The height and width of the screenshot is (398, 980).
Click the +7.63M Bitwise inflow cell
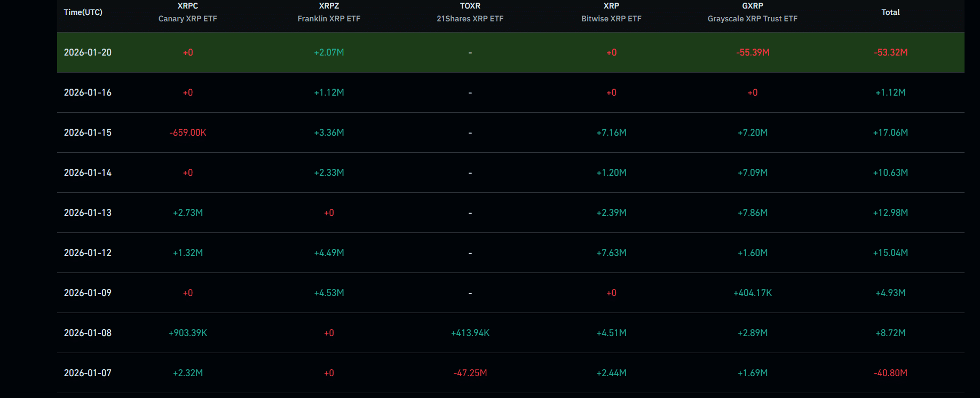tap(611, 253)
